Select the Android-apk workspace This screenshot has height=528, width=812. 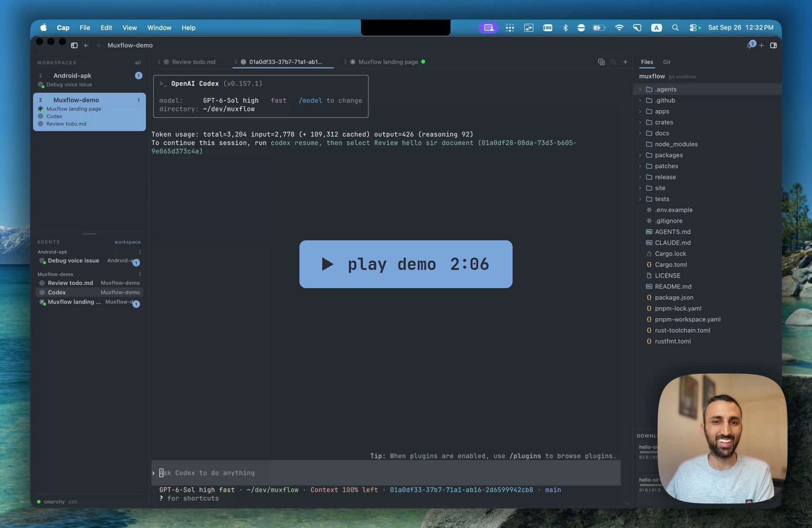(x=89, y=80)
